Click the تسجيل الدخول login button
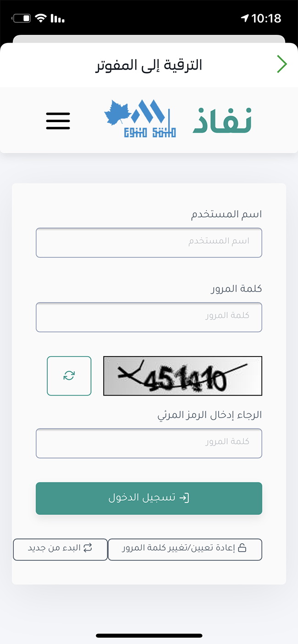The height and width of the screenshot is (644, 298). [149, 498]
